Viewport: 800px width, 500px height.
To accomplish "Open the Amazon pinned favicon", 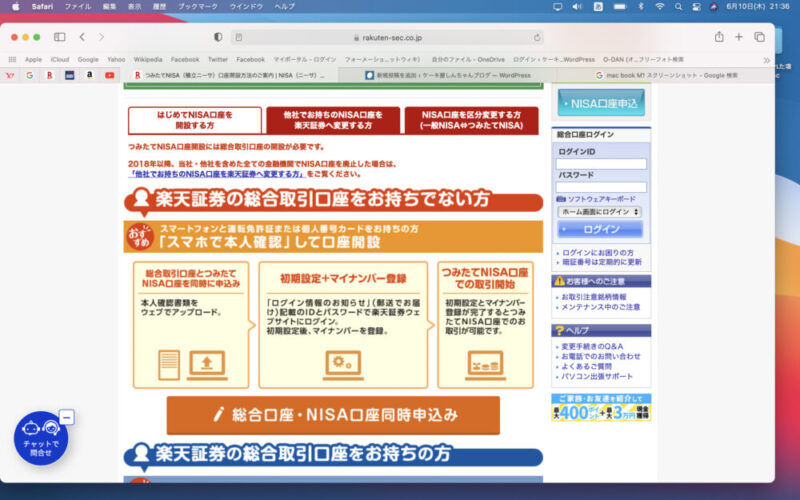I will (90, 75).
